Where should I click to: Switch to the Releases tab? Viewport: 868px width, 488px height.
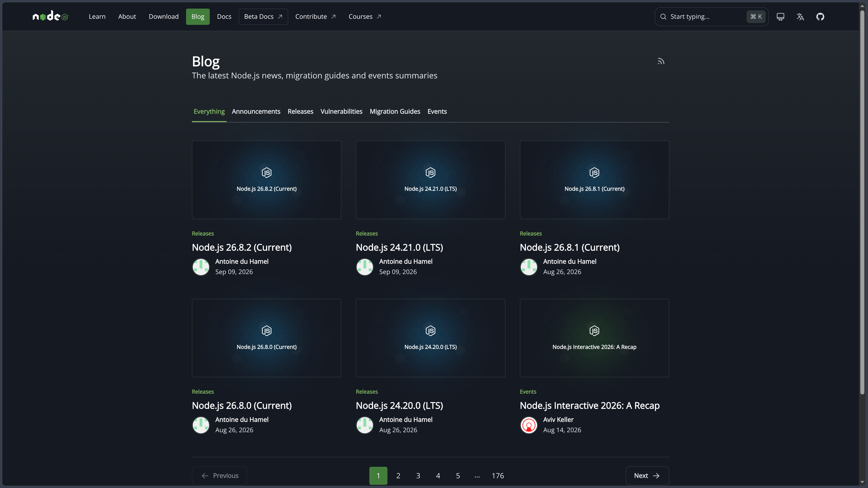tap(300, 111)
